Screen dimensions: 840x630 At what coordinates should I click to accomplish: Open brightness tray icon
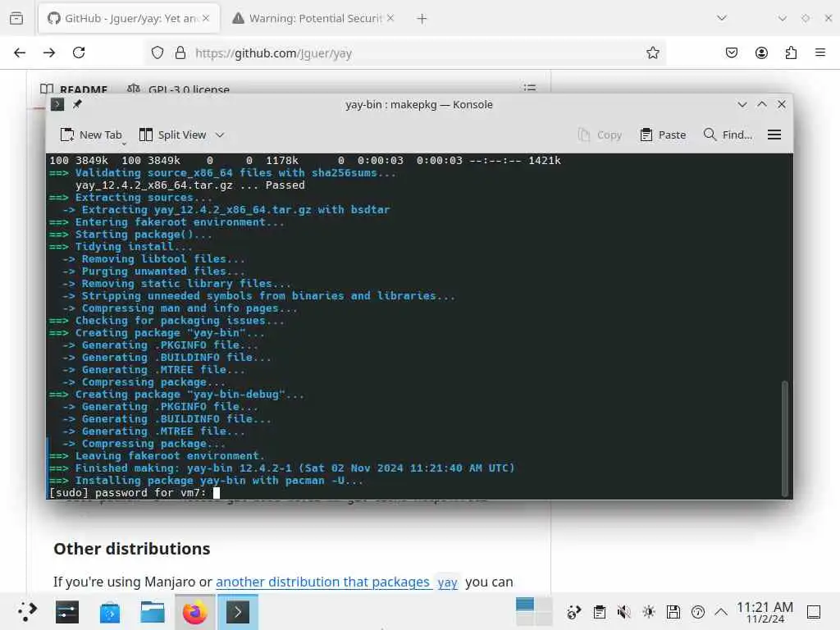click(649, 612)
